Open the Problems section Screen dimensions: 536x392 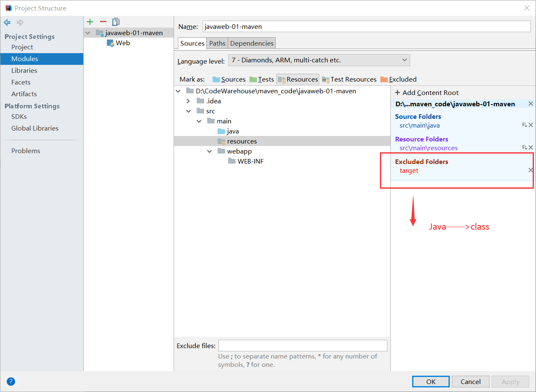(x=26, y=151)
